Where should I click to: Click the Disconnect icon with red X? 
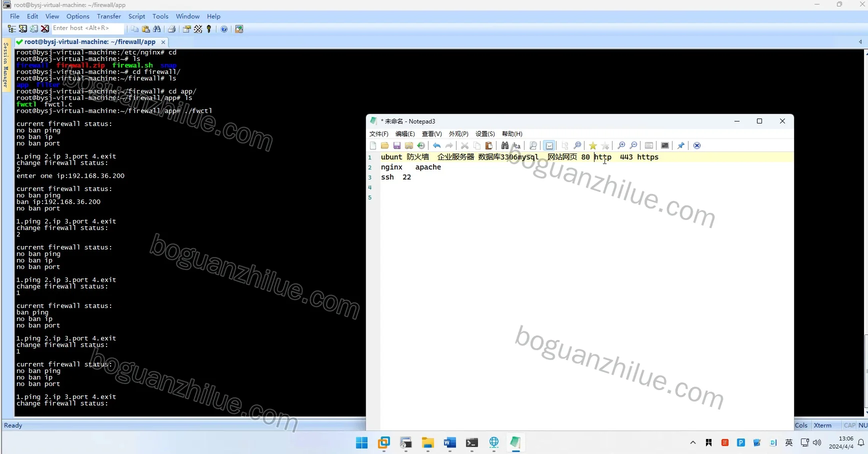[45, 29]
